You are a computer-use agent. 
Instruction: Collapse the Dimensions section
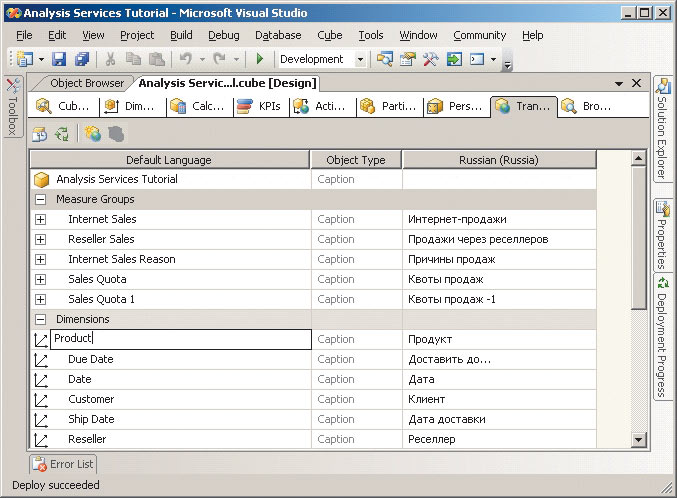pos(41,320)
